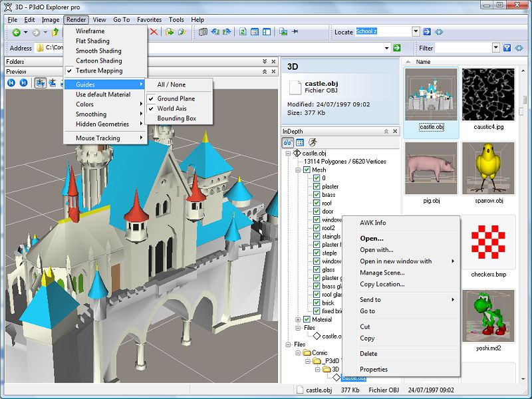The width and height of the screenshot is (532, 399).
Task: Click the green Address go arrow
Action: coord(396,48)
